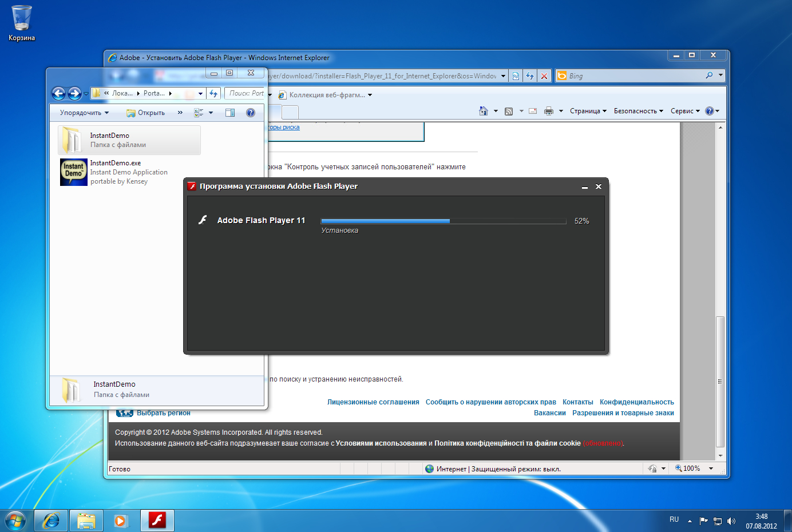Open the Страница menu in IE
Viewport: 792px width, 532px height.
coord(588,111)
